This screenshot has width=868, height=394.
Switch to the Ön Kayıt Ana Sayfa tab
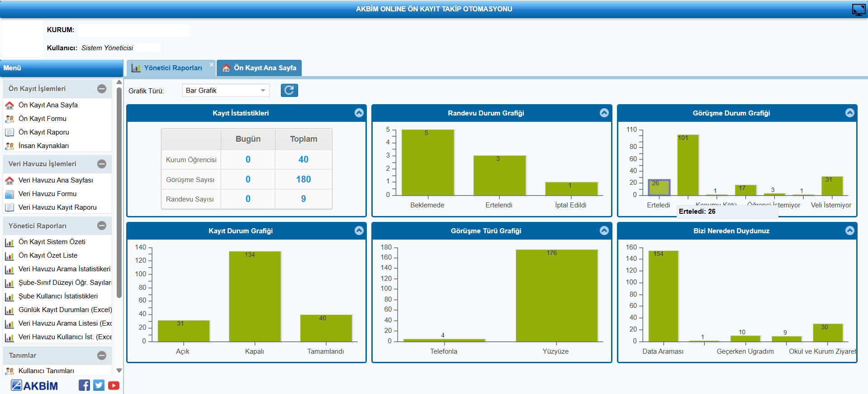[x=259, y=68]
